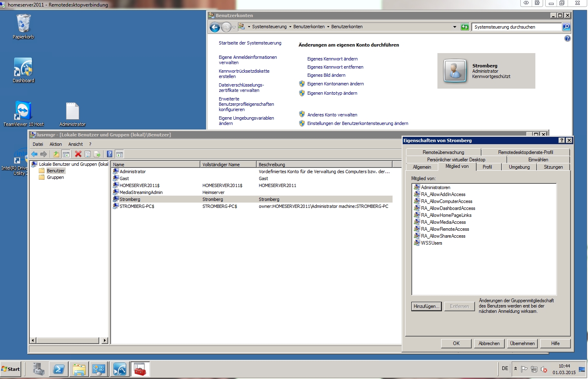The image size is (588, 379).
Task: Click the export list toolbar icon
Action: tap(97, 154)
